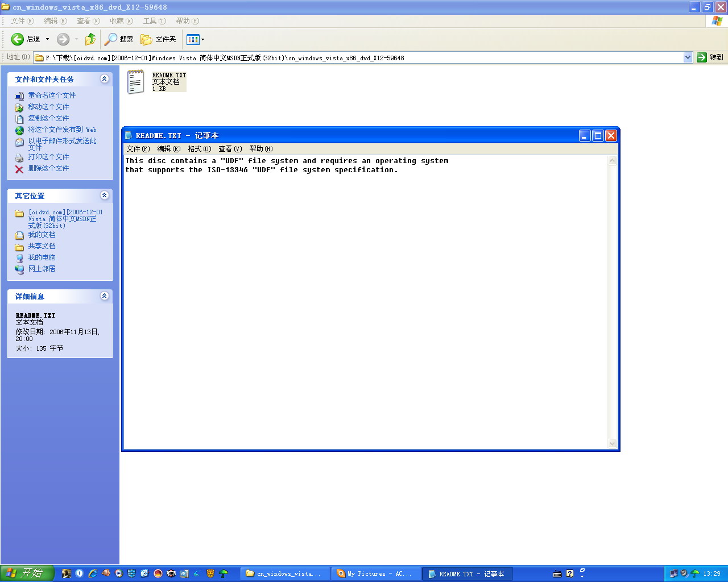728x582 pixels.
Task: Open Explorer's 帮助(H) menu
Action: [187, 21]
